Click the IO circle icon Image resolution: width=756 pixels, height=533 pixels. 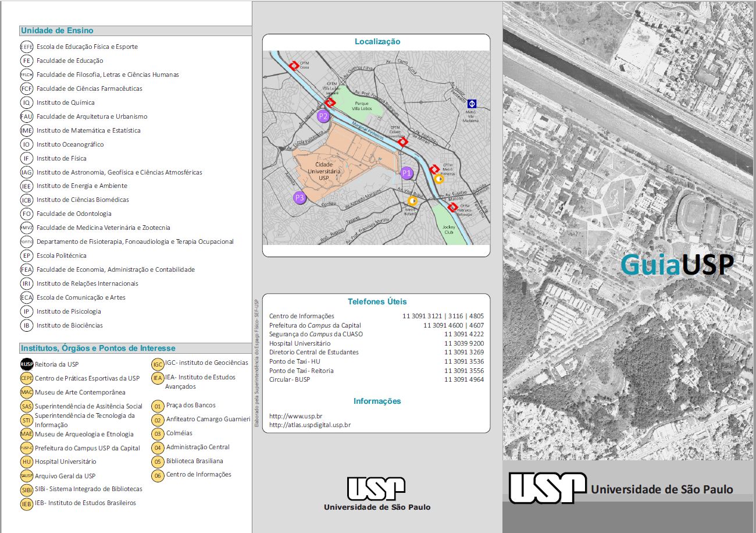point(26,144)
